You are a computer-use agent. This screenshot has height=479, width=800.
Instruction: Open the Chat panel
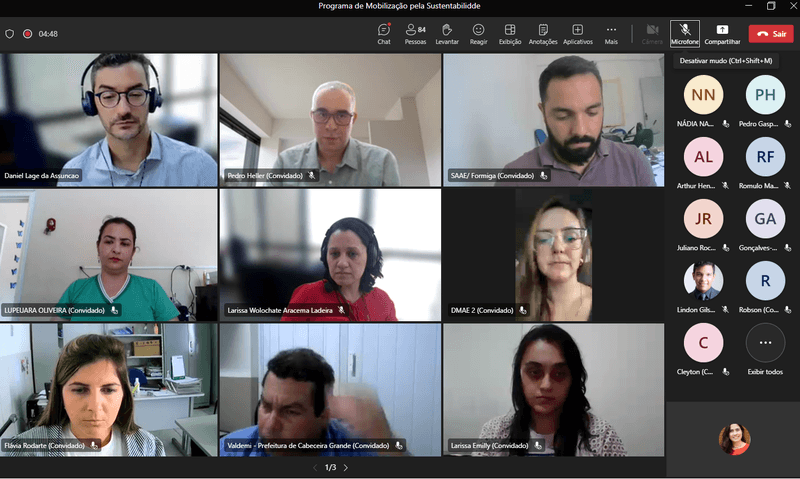[384, 33]
